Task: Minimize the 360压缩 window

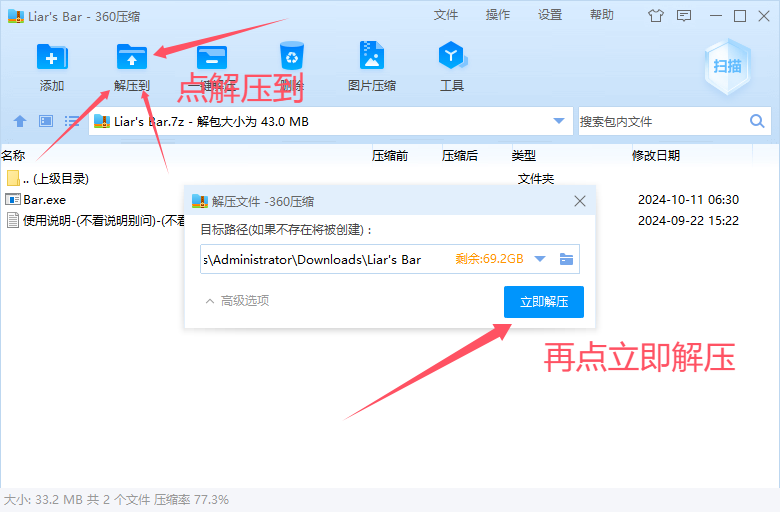Action: [716, 16]
